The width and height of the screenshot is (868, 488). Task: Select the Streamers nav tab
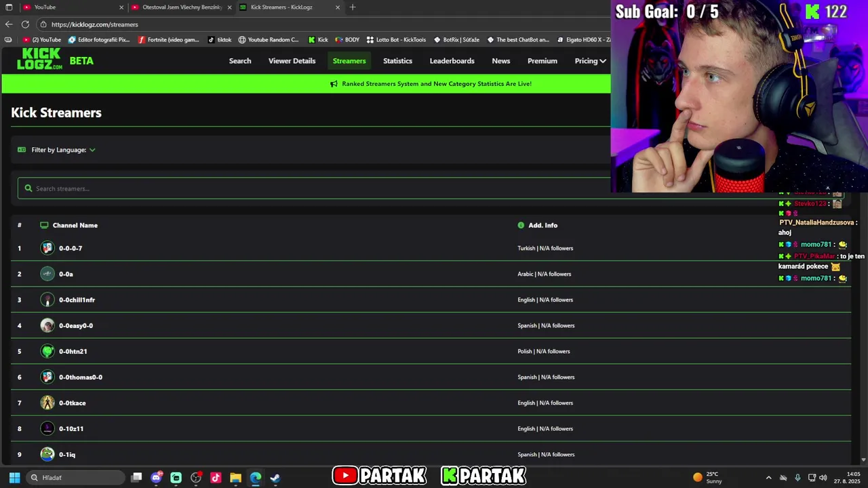click(349, 61)
